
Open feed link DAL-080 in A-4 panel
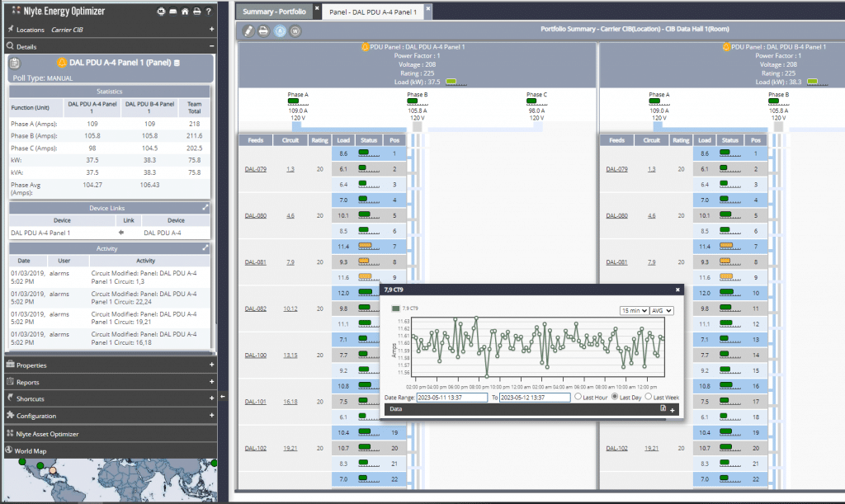point(256,215)
